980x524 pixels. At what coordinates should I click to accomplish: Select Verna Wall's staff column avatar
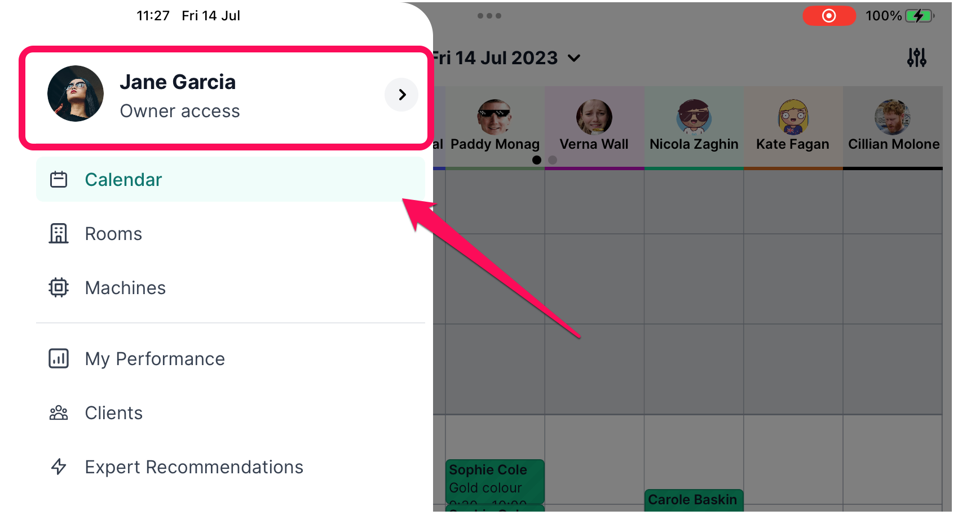594,117
